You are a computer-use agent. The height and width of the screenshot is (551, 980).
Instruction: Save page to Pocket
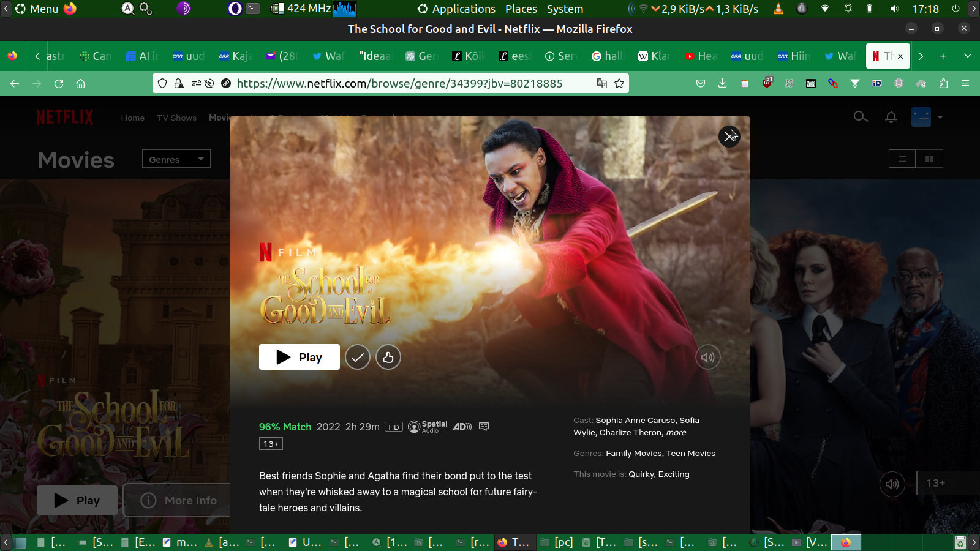point(701,83)
